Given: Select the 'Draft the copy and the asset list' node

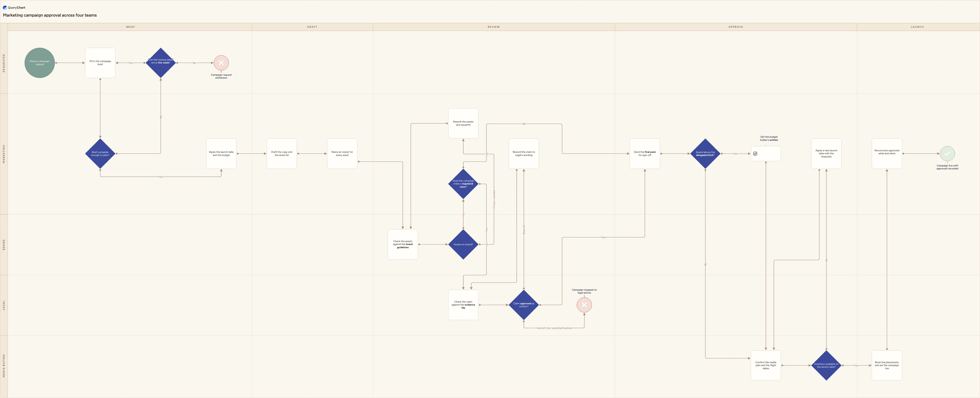Looking at the screenshot, I should click(x=282, y=154).
